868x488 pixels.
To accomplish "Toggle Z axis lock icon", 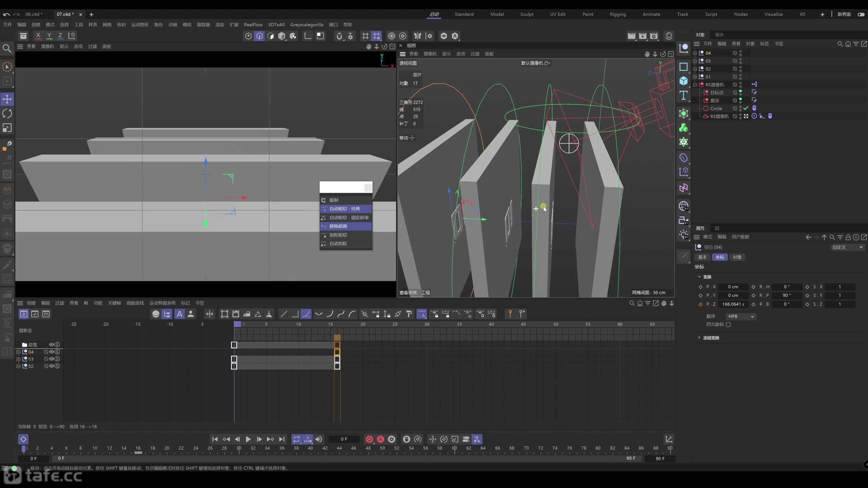I will coord(60,36).
